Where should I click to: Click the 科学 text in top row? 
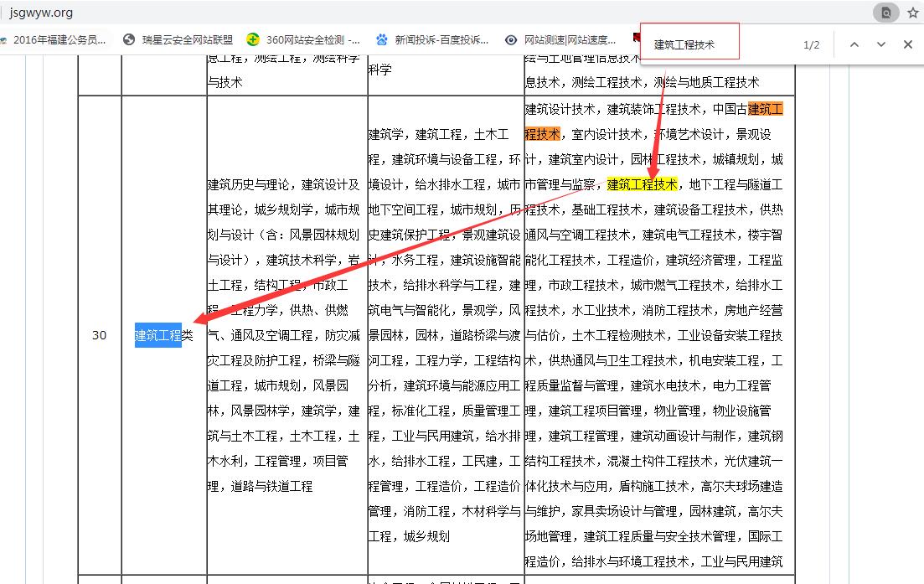click(x=380, y=70)
